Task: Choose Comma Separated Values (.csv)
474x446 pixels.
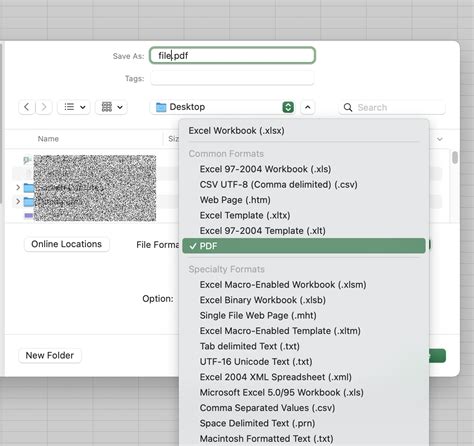Action: (x=304, y=408)
